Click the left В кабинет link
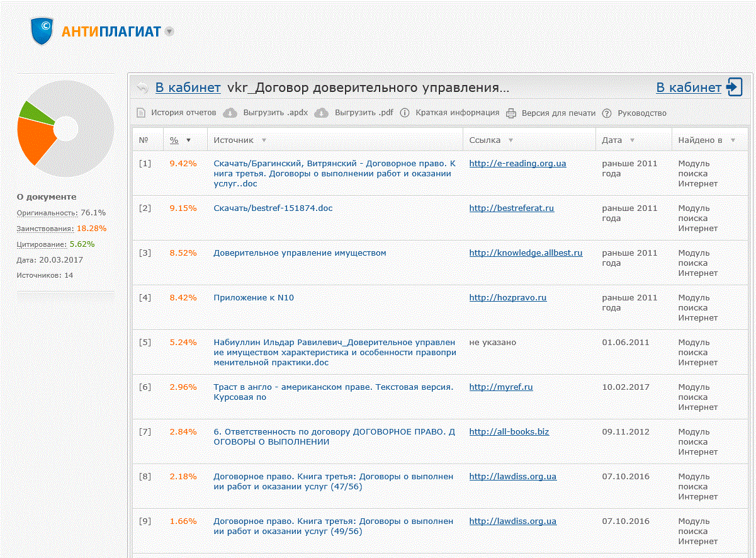This screenshot has height=558, width=756. [x=188, y=88]
